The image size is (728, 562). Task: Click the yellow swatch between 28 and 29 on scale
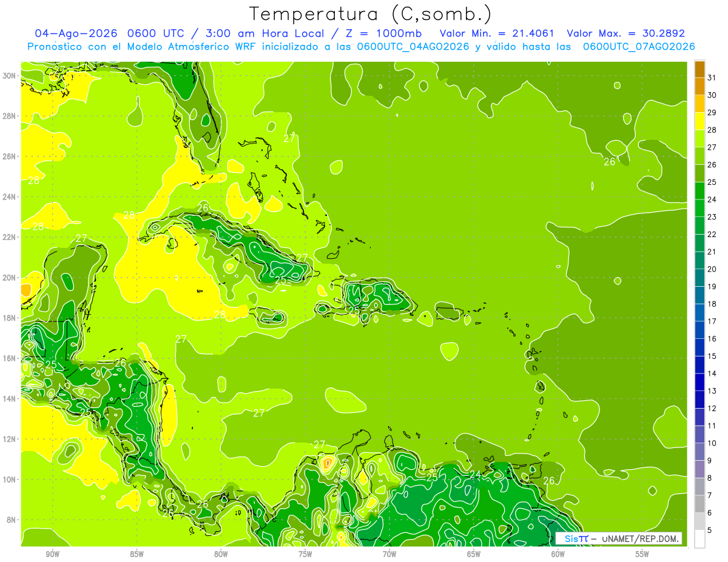pos(699,121)
